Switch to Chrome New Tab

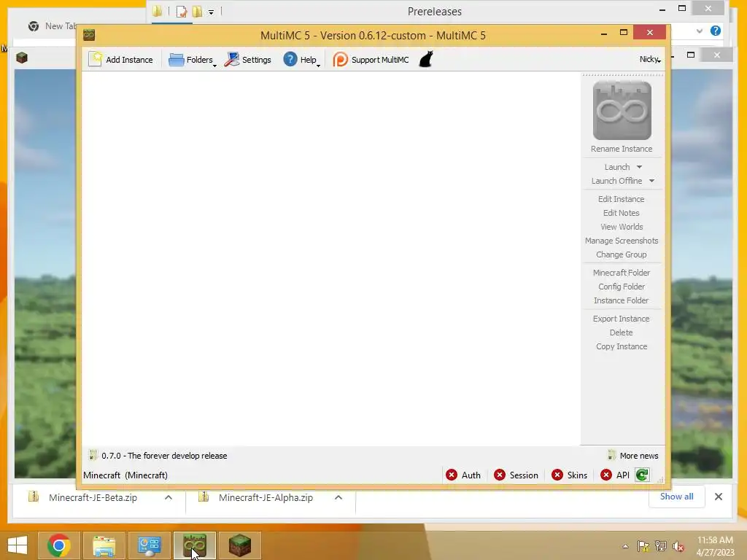pyautogui.click(x=53, y=26)
